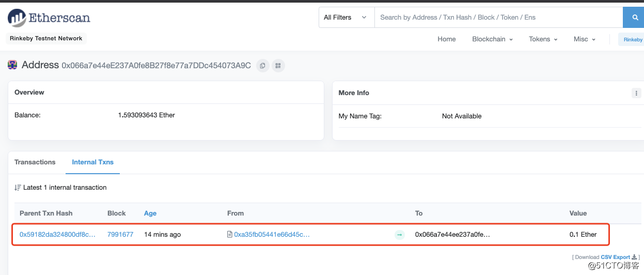Go to the Home menu item
The height and width of the screenshot is (275, 644).
(x=447, y=39)
